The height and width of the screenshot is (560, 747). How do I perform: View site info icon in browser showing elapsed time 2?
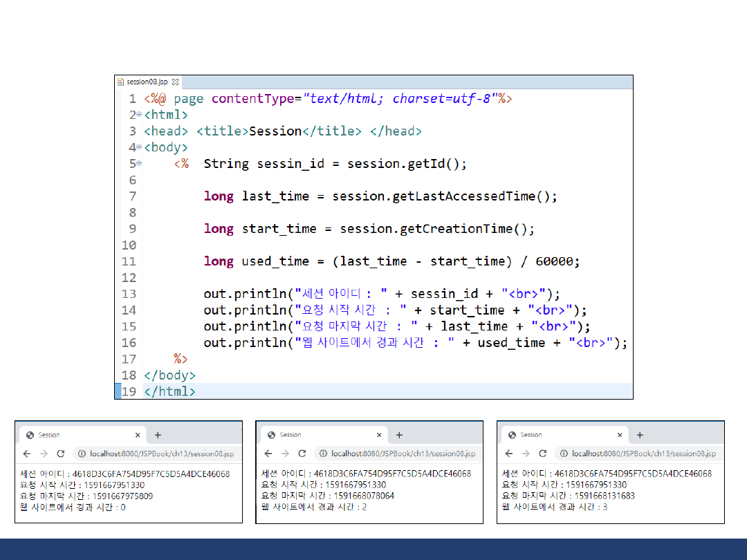(323, 454)
